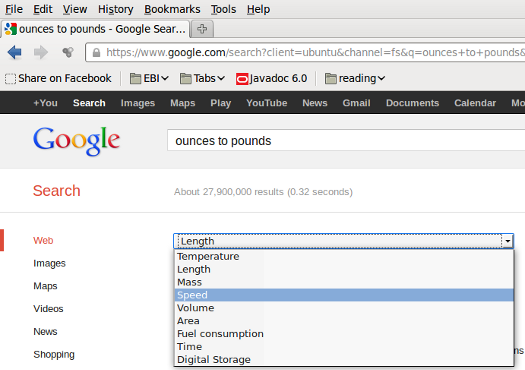Click the browser Back arrow button
Viewport: 525px width, 370px height.
coord(14,53)
